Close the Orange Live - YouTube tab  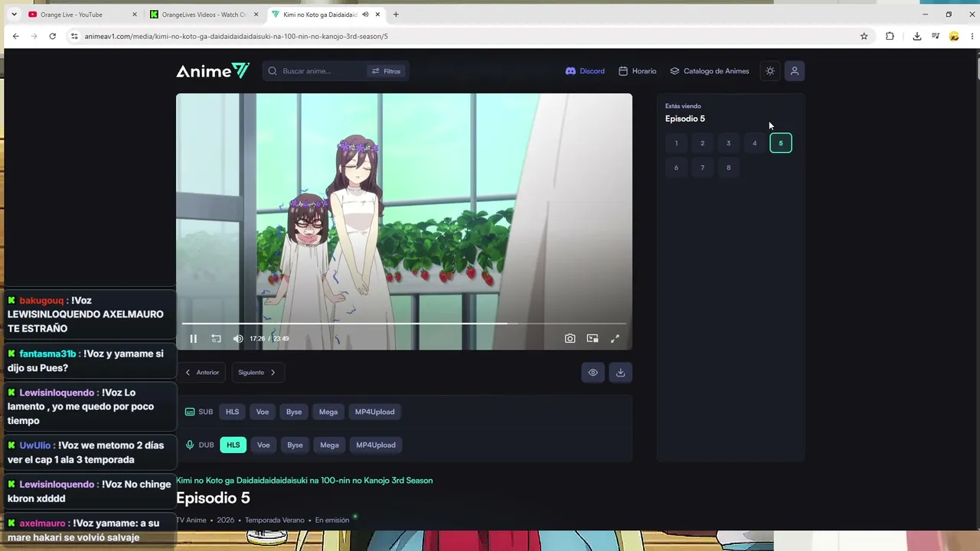click(x=135, y=15)
